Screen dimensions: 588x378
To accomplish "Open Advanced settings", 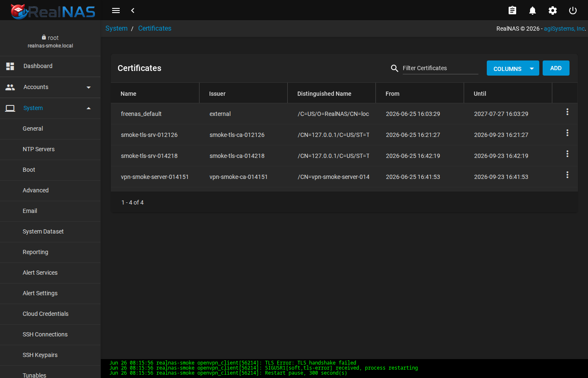I will point(50,190).
